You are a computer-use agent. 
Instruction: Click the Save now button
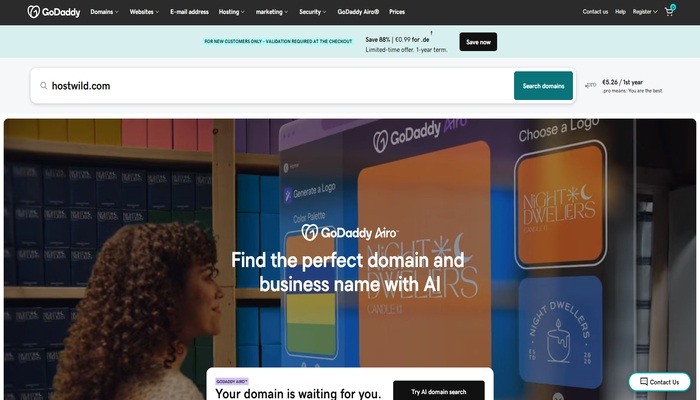click(478, 42)
